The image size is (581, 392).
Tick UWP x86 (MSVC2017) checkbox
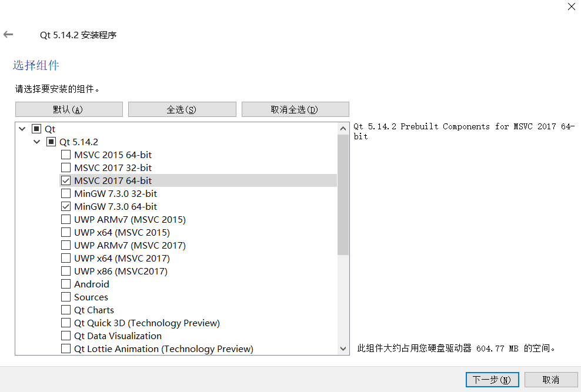(x=66, y=272)
